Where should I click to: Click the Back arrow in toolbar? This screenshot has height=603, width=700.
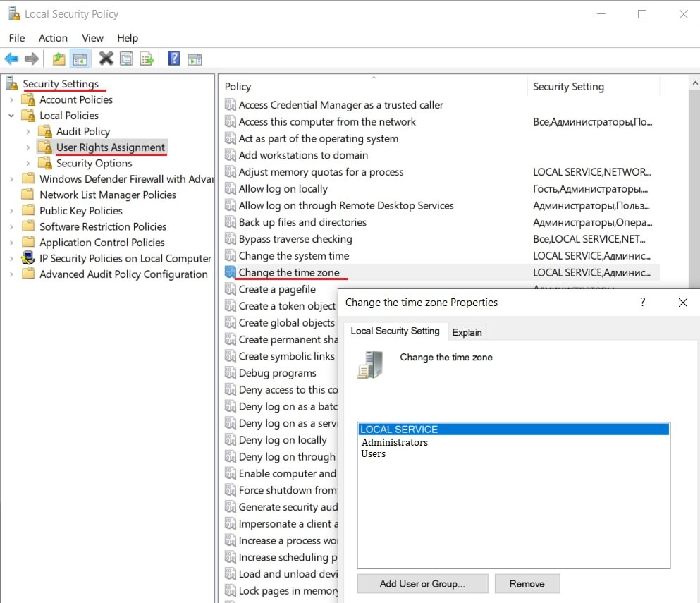[x=11, y=59]
